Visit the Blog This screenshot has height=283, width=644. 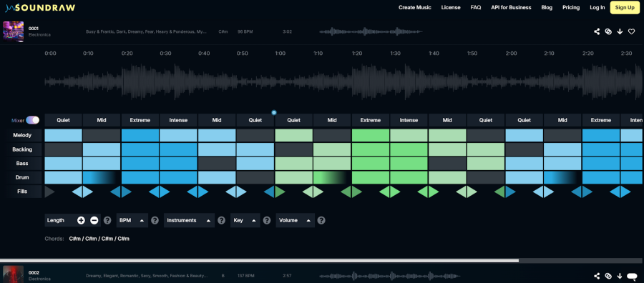[547, 7]
